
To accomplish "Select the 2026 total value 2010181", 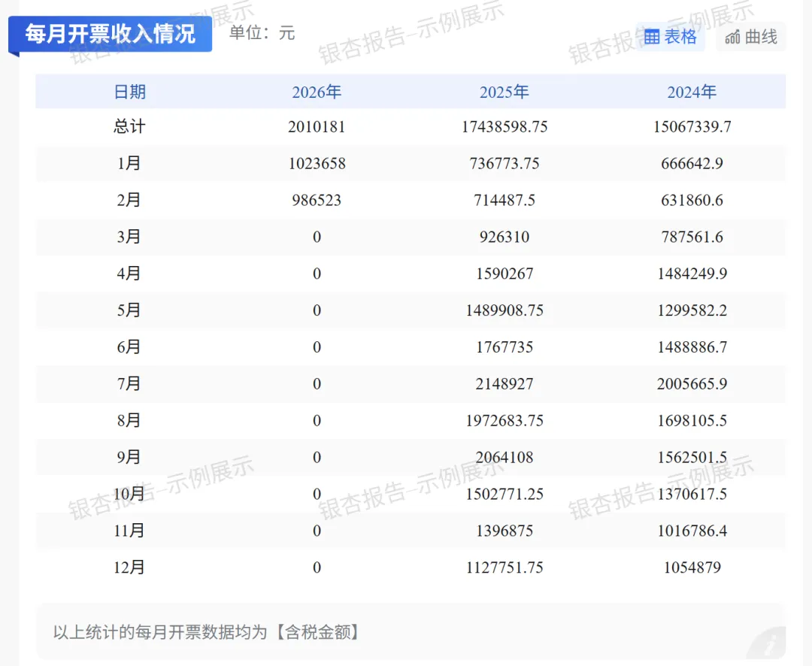I will (x=317, y=127).
